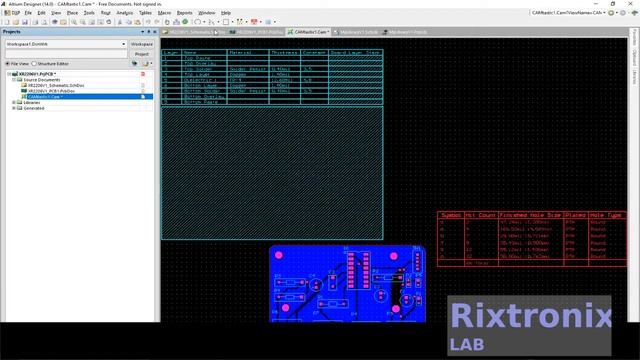Screen dimensions: 640x360
Task: Open the Edit menu
Action: tap(41, 13)
